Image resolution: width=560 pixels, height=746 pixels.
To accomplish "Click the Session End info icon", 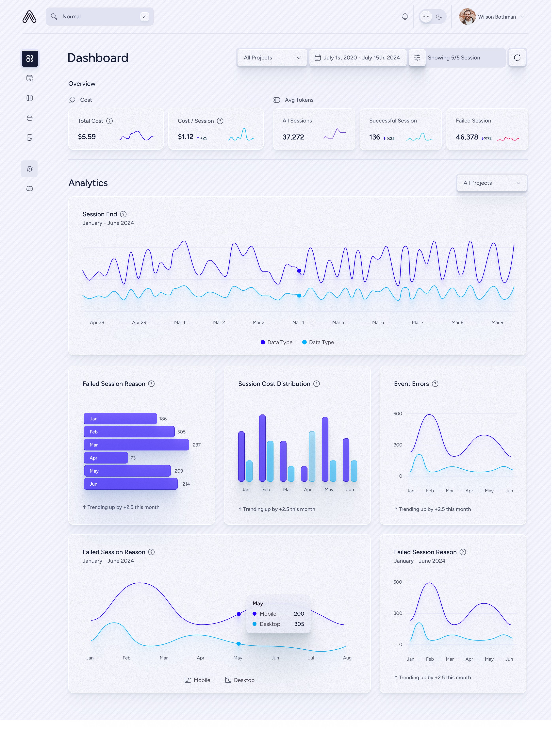I will 123,214.
